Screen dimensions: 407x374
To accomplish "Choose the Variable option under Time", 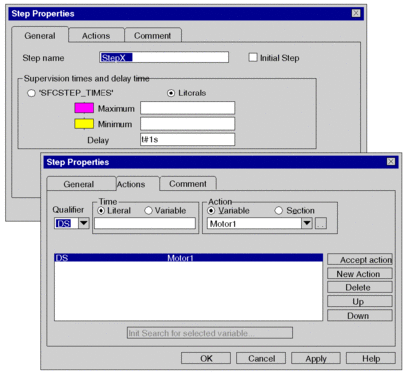I will coord(148,211).
